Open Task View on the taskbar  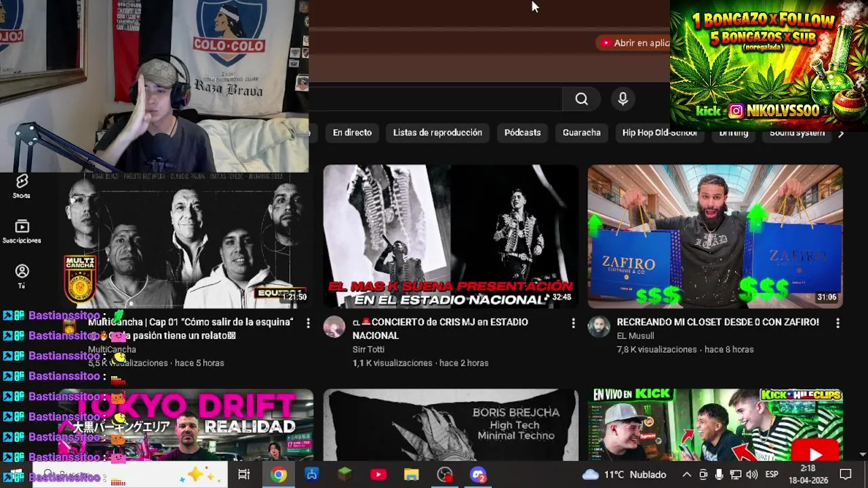pos(244,474)
